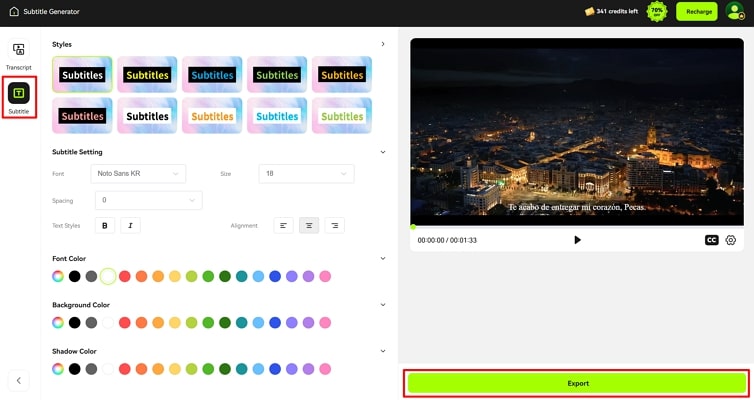
Task: Open video settings gear icon
Action: click(731, 240)
